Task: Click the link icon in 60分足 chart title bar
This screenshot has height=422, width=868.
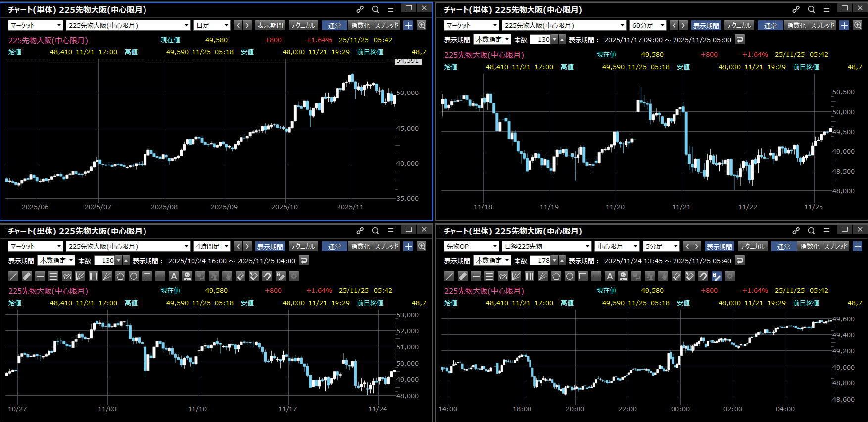Action: (796, 9)
